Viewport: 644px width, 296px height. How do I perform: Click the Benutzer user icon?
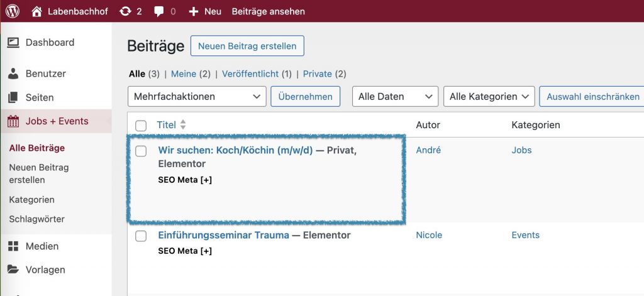point(13,74)
